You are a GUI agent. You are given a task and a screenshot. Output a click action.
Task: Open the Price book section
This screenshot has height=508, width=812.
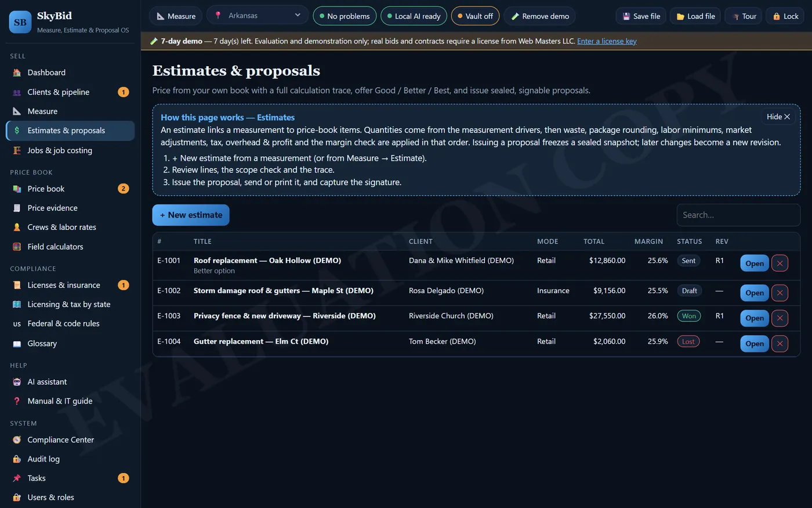click(70, 189)
